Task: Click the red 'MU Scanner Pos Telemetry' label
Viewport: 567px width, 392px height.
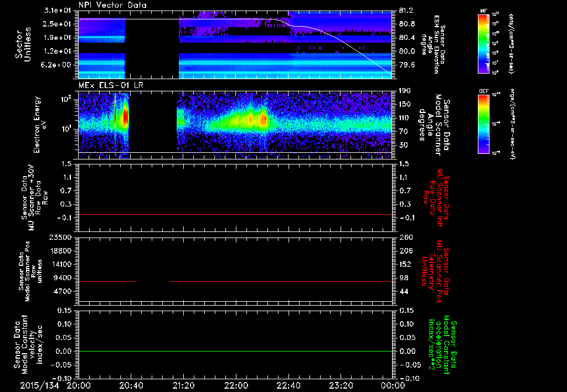Action: (435, 271)
